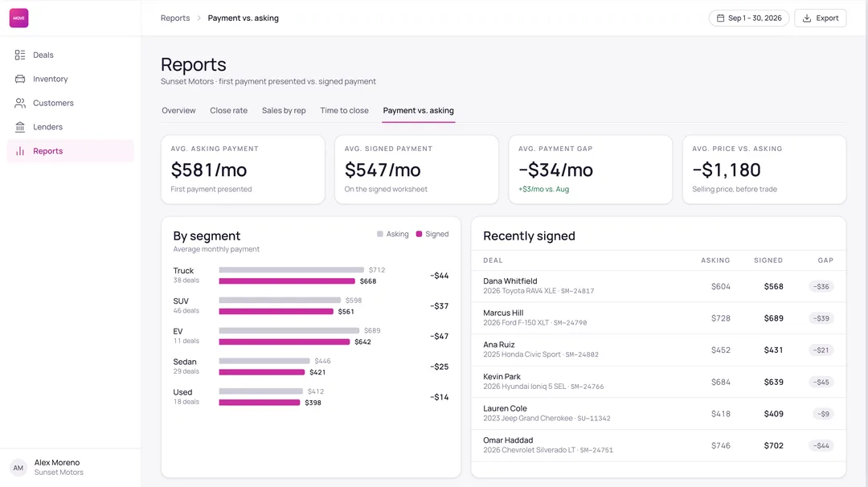Screen dimensions: 868x487
Task: Click the AM user avatar
Action: pos(18,468)
